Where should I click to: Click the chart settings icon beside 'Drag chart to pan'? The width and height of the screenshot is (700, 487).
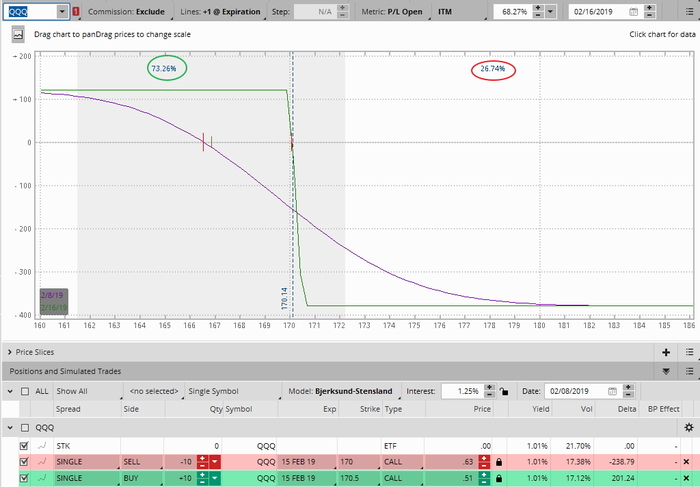(18, 34)
